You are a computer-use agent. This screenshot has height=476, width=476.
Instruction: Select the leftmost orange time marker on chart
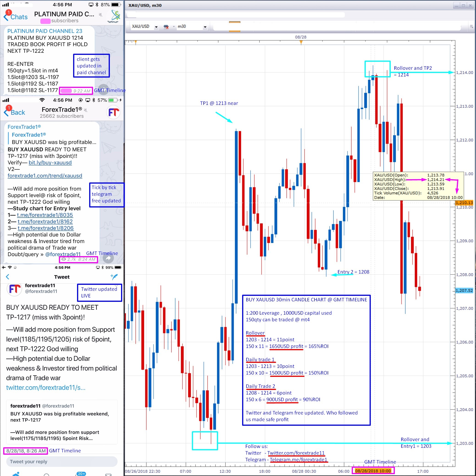(x=136, y=42)
